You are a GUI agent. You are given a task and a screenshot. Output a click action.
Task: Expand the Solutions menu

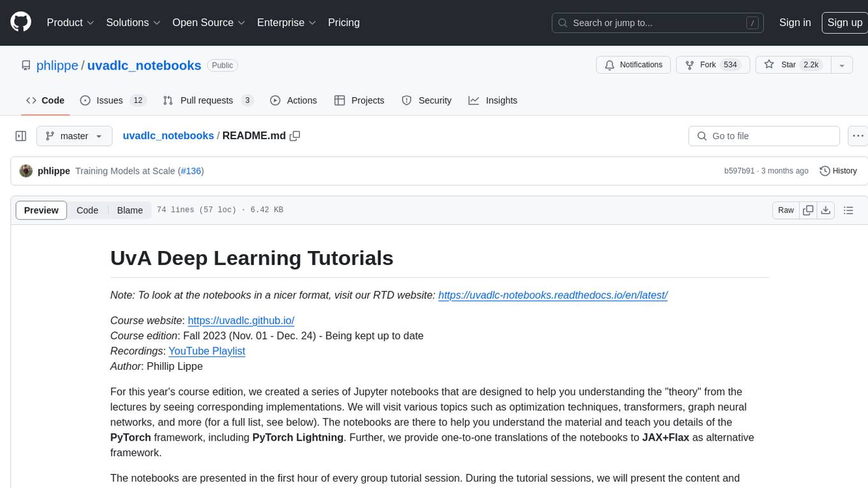pyautogui.click(x=133, y=22)
